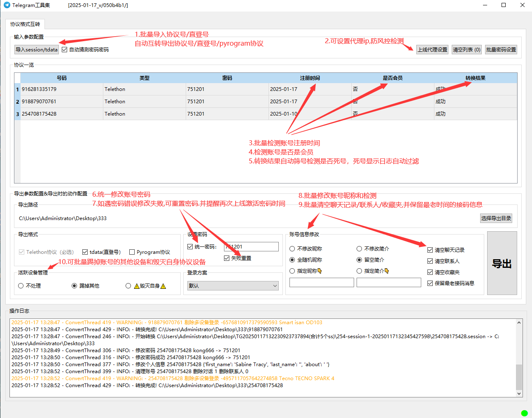Click the large 导出 button
This screenshot has height=418, width=532.
pos(502,263)
